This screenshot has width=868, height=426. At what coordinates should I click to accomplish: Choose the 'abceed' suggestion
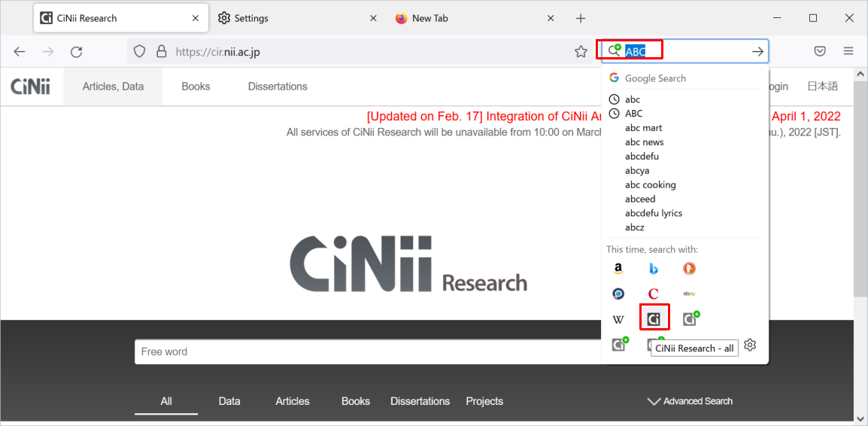(684, 199)
